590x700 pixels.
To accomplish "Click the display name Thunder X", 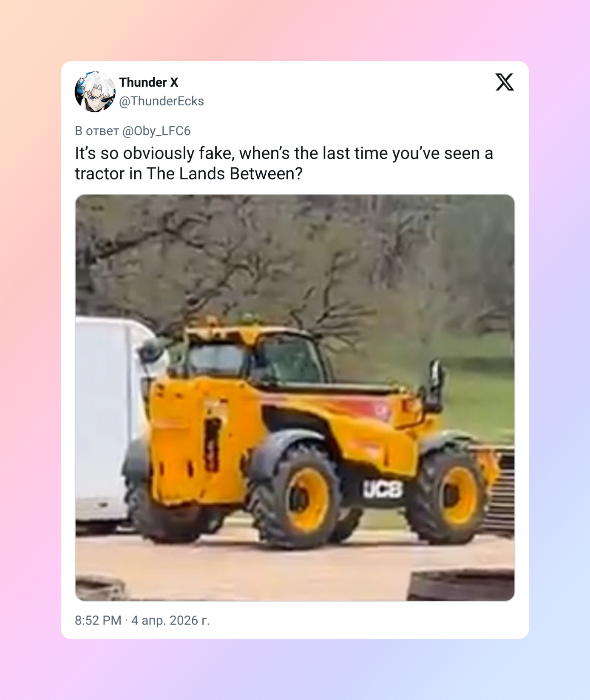I will pyautogui.click(x=148, y=82).
